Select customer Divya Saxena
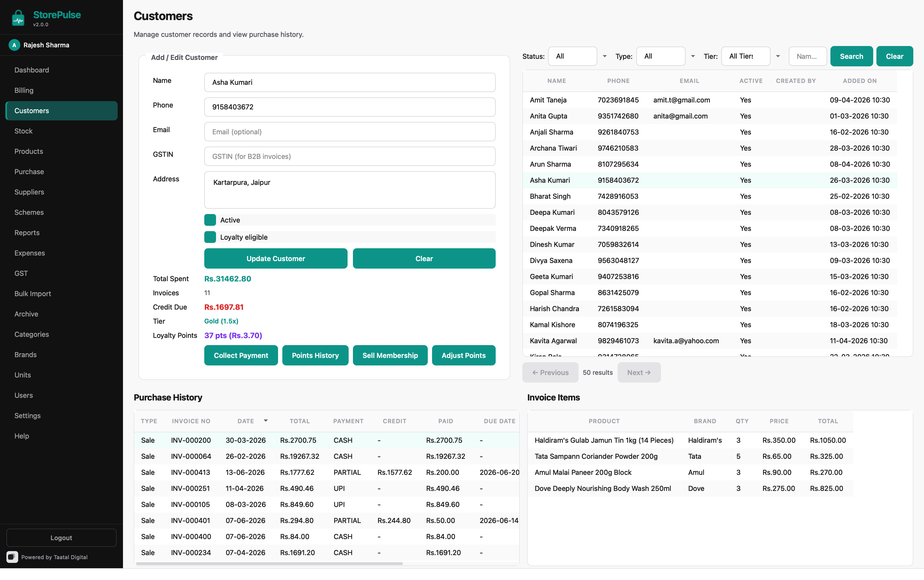Screen dimensions: 924x580 tap(710, 261)
